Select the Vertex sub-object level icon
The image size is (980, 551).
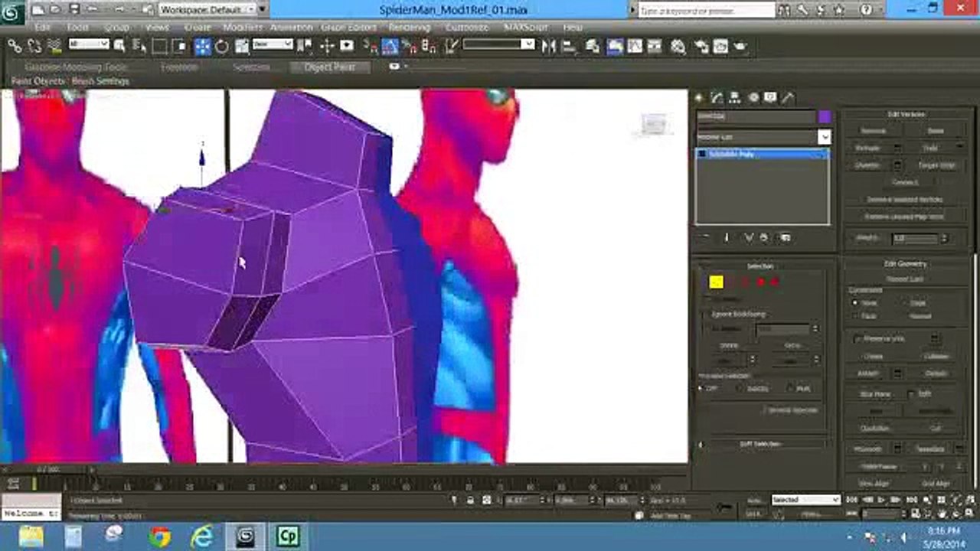coord(716,282)
